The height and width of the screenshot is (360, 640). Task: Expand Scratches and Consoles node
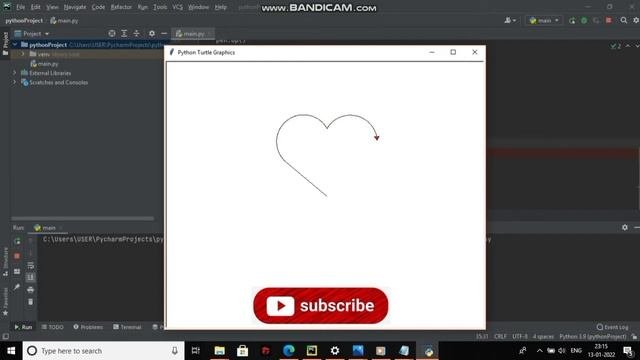(15, 82)
